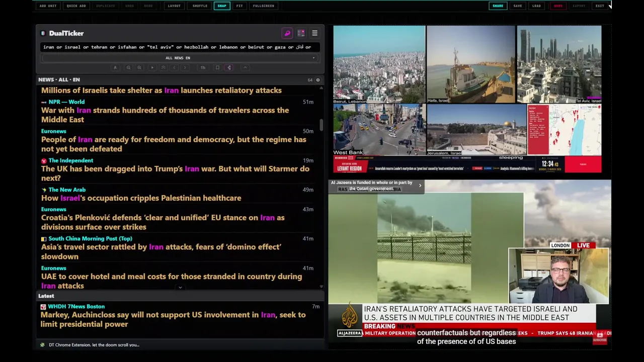Toggle the Snap mode button
The width and height of the screenshot is (644, 362).
(x=222, y=6)
